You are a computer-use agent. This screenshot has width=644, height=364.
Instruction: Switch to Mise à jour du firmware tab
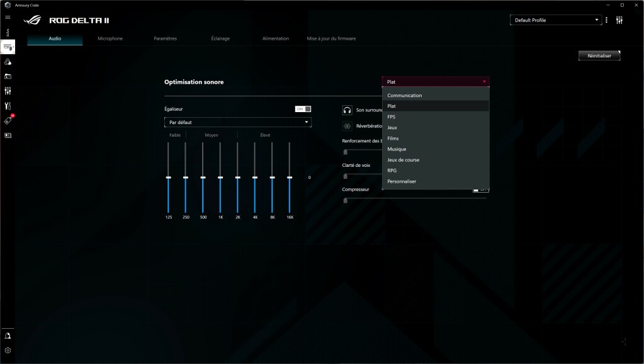[331, 38]
